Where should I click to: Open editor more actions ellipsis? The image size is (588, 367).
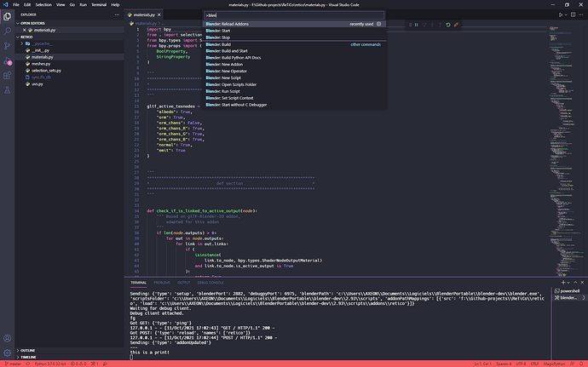tap(581, 14)
